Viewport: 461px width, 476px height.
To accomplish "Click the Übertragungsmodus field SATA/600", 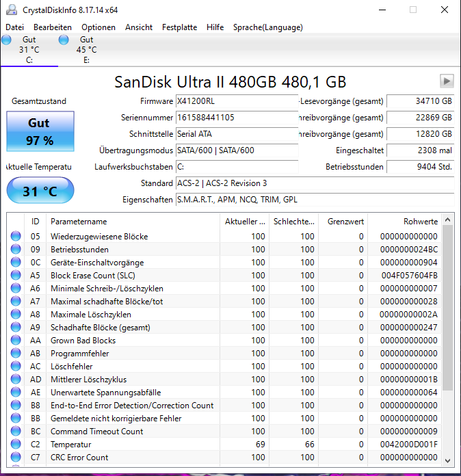I will pyautogui.click(x=237, y=150).
